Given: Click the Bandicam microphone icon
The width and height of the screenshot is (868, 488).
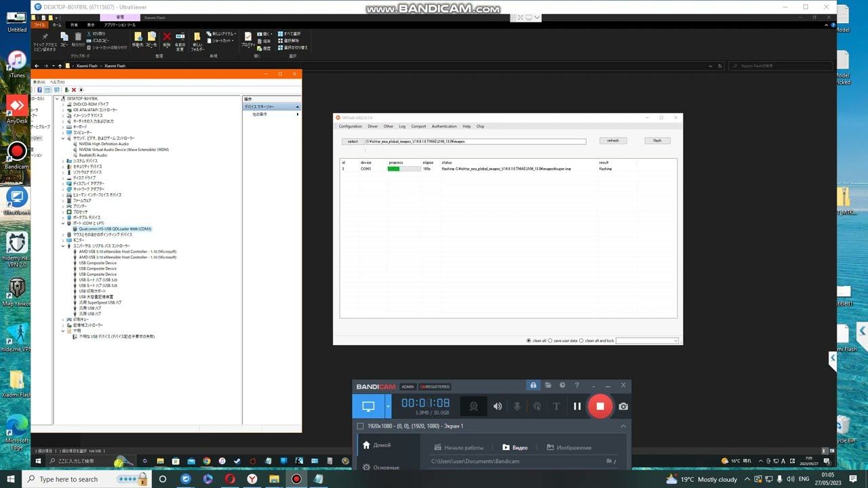Looking at the screenshot, I should coord(517,406).
